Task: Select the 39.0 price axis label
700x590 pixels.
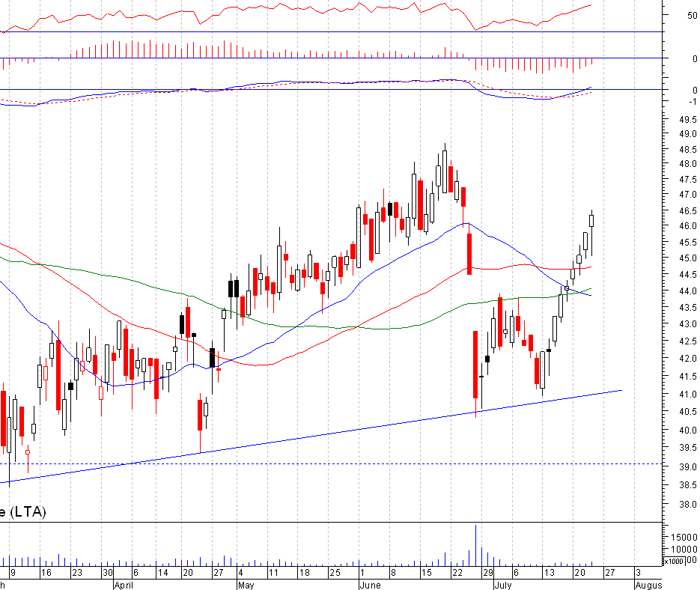Action: point(687,466)
